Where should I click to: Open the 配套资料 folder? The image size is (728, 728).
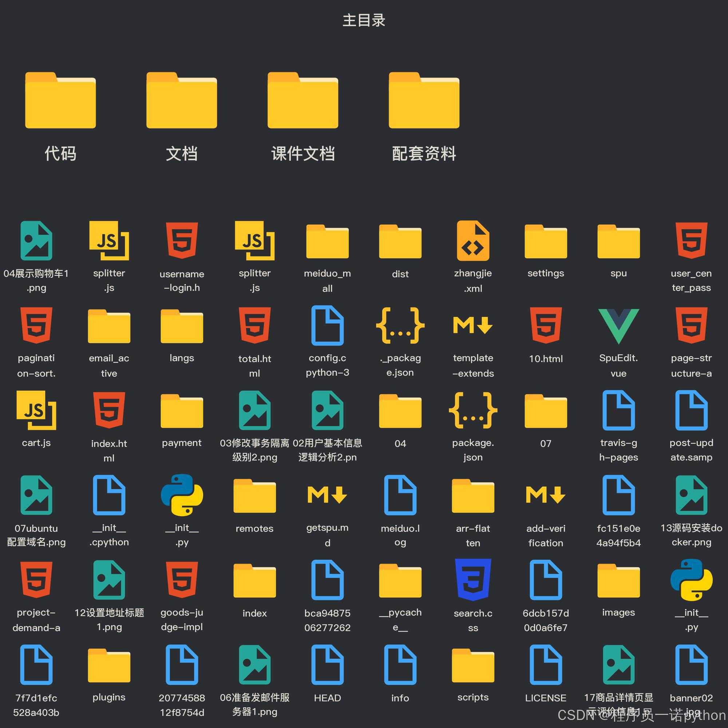[424, 100]
